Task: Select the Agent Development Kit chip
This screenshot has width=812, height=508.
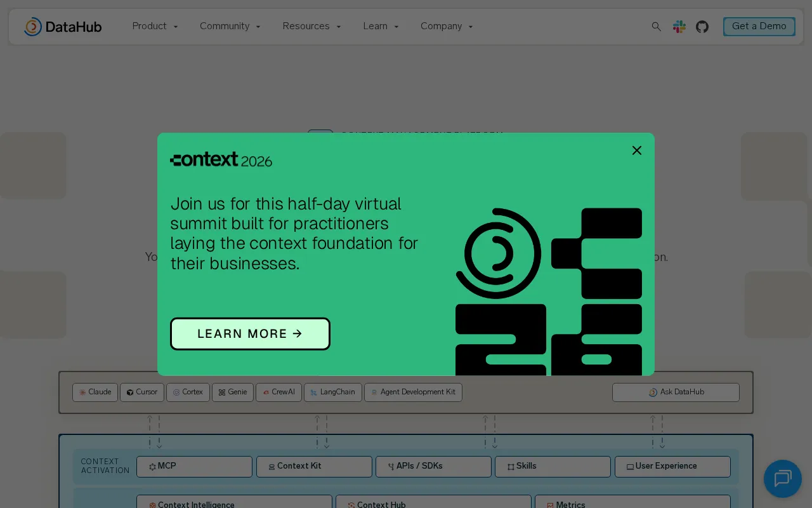Action: (413, 392)
